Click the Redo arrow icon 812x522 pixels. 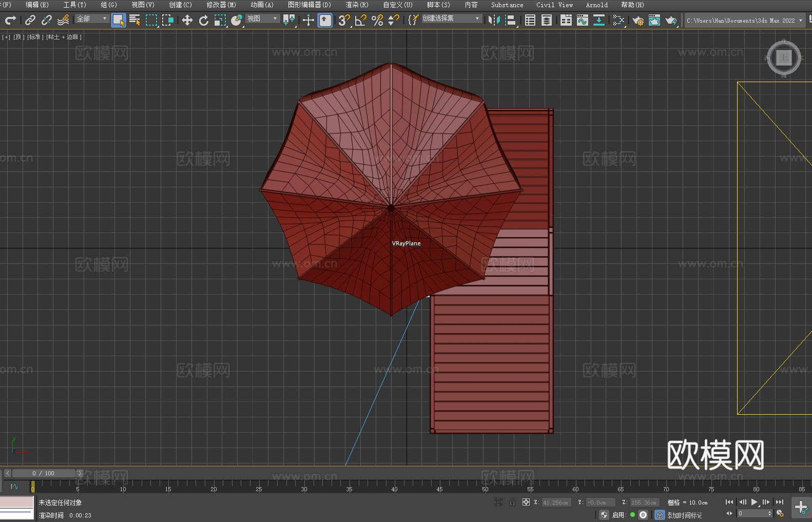(x=10, y=20)
